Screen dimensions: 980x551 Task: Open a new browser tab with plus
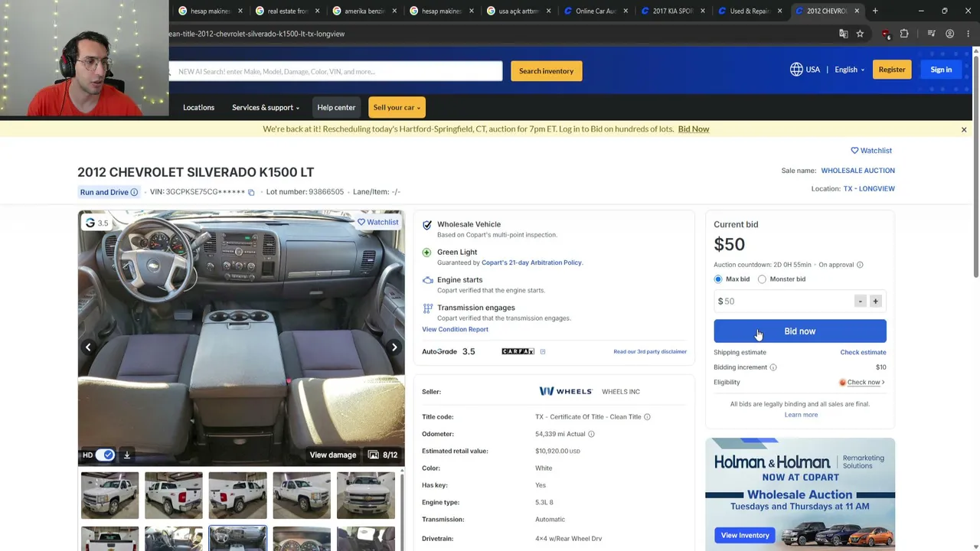[x=875, y=11]
